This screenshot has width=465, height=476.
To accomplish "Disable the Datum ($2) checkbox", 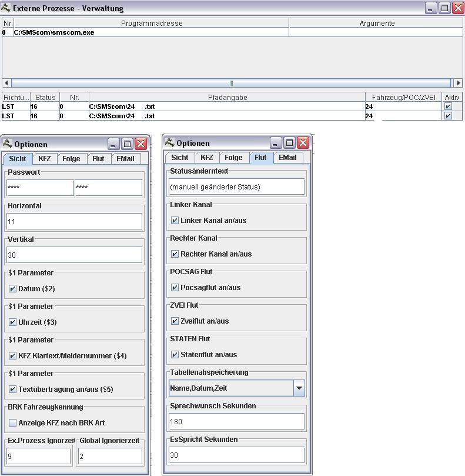I will pyautogui.click(x=13, y=289).
